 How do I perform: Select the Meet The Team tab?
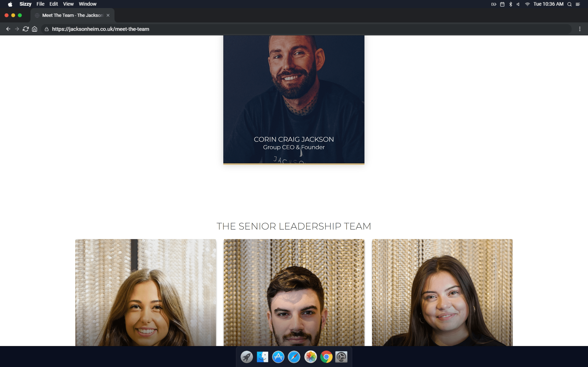click(72, 15)
